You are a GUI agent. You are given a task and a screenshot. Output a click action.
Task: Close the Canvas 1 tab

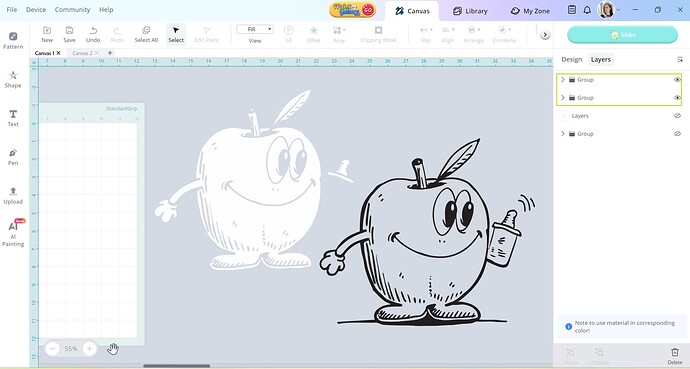tap(58, 53)
